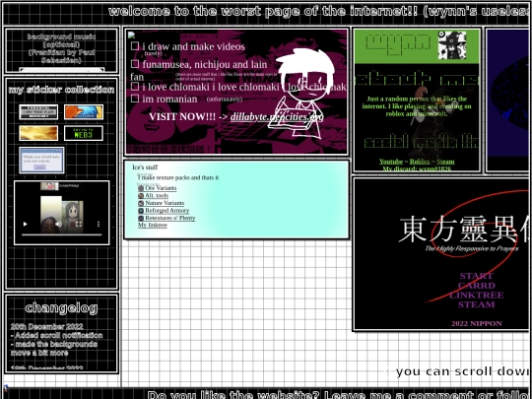The width and height of the screenshot is (532, 399).
Task: Open the Alt. tools link
Action: (x=157, y=196)
